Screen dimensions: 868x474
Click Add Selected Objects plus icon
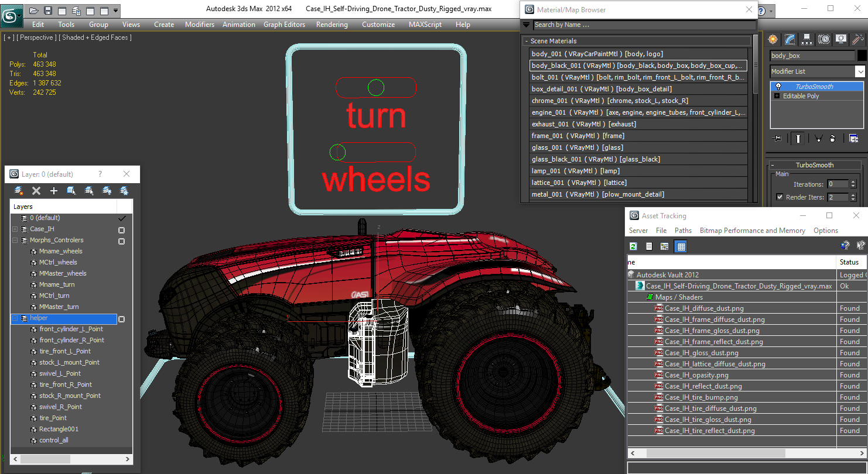click(54, 191)
